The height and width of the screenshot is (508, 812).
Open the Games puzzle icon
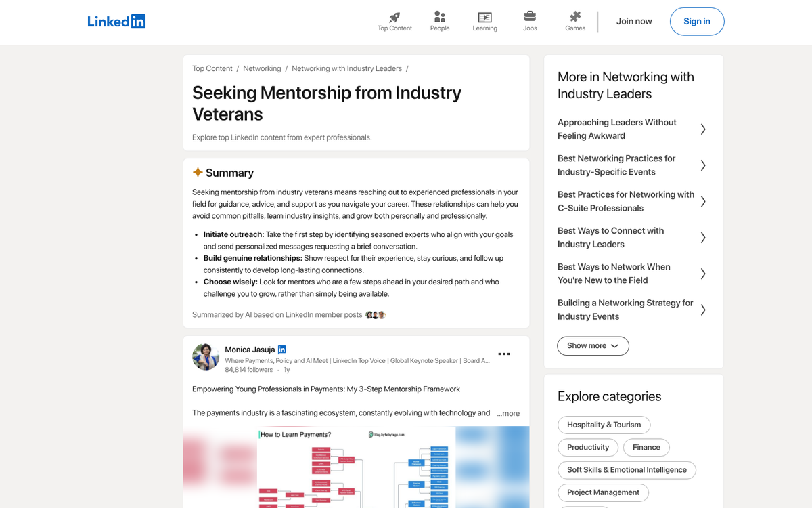pos(575,16)
